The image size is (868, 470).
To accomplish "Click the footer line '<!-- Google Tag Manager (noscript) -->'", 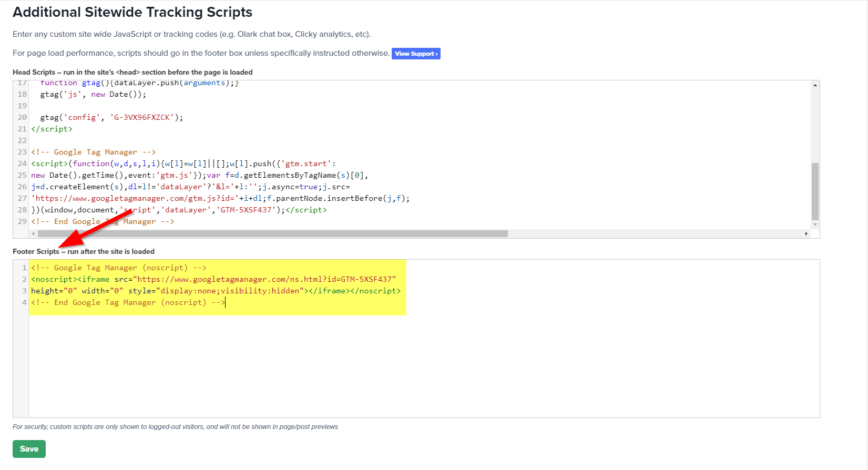I will tap(119, 268).
